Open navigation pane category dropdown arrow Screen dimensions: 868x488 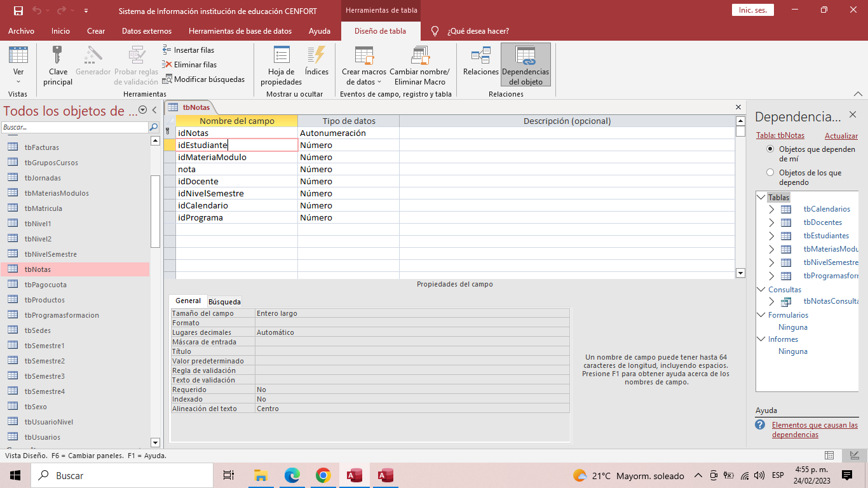[142, 111]
